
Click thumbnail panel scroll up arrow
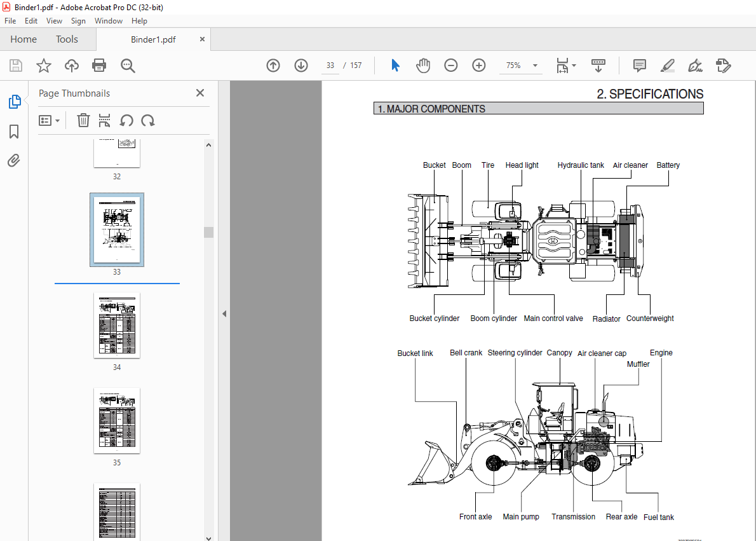(209, 145)
